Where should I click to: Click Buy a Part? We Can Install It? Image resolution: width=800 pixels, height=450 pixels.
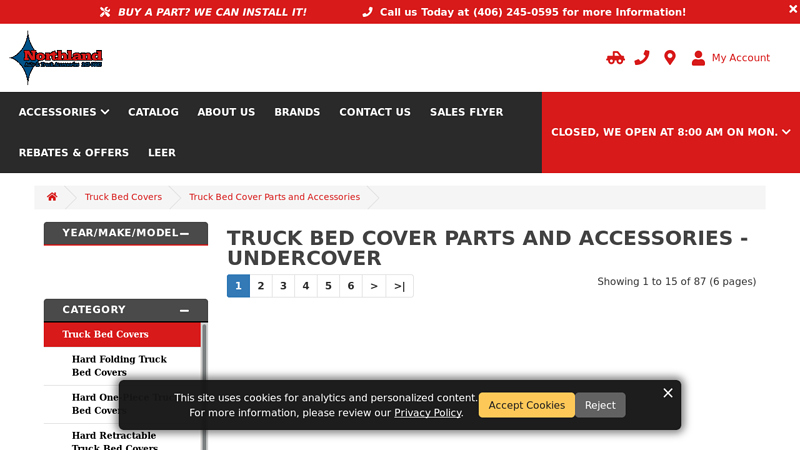(x=212, y=12)
